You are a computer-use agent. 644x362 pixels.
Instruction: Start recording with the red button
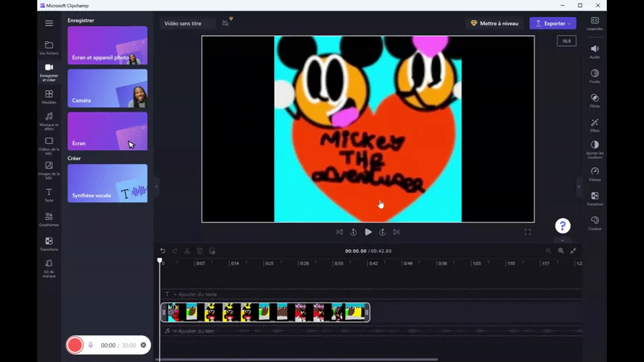click(74, 345)
